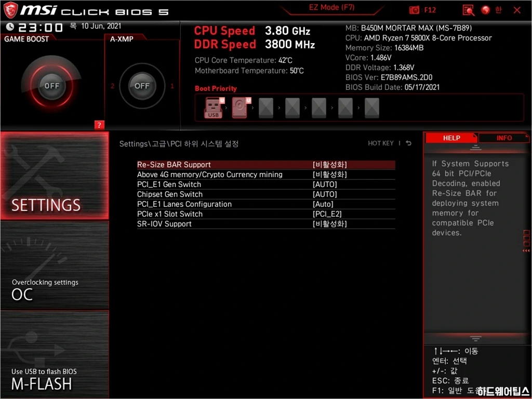Click the back arrow next to HOT KEY
532x399 pixels.
pos(408,143)
